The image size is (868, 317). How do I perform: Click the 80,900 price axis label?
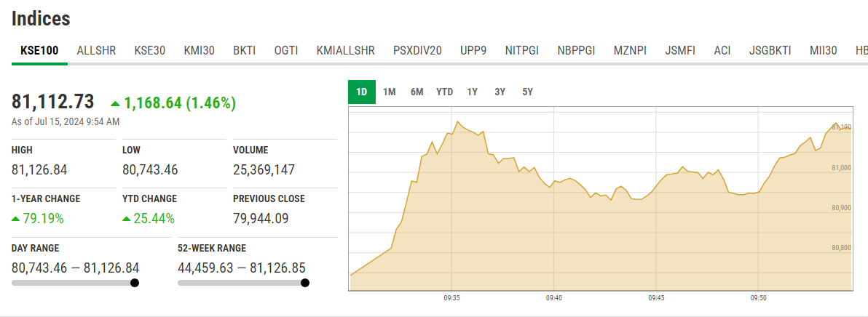(x=841, y=208)
